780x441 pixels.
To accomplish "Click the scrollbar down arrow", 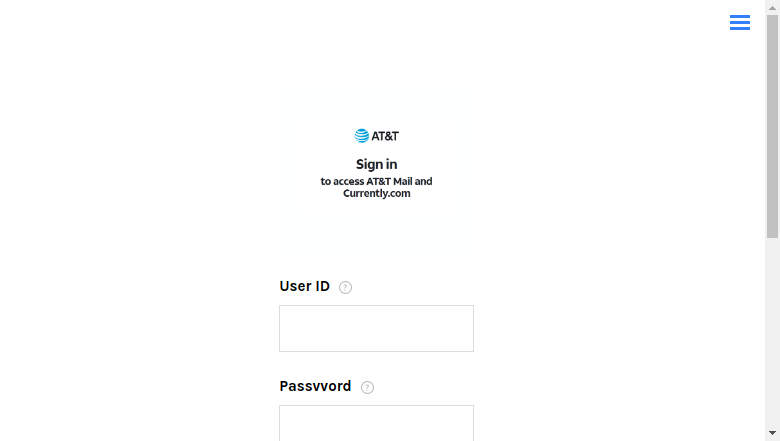I will pos(772,434).
